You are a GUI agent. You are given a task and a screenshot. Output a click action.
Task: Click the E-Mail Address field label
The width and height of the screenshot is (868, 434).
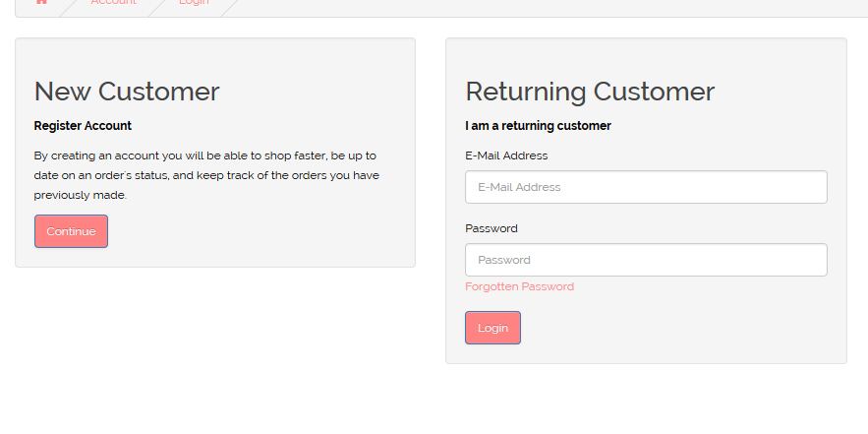[x=506, y=155]
